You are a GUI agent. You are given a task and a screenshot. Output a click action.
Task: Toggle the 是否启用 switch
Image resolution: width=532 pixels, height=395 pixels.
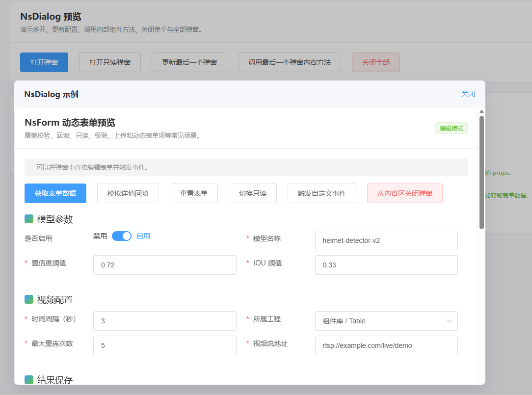(x=122, y=236)
